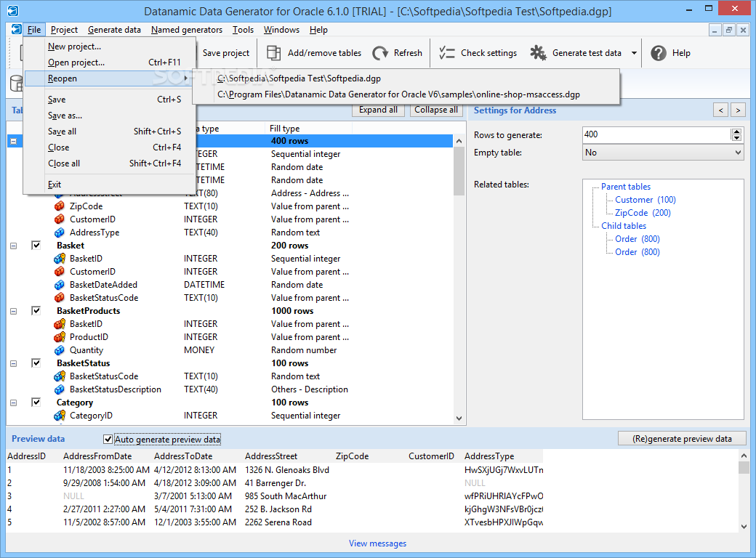
Task: Click the BasketDateAdded column icon
Action: [x=60, y=285]
